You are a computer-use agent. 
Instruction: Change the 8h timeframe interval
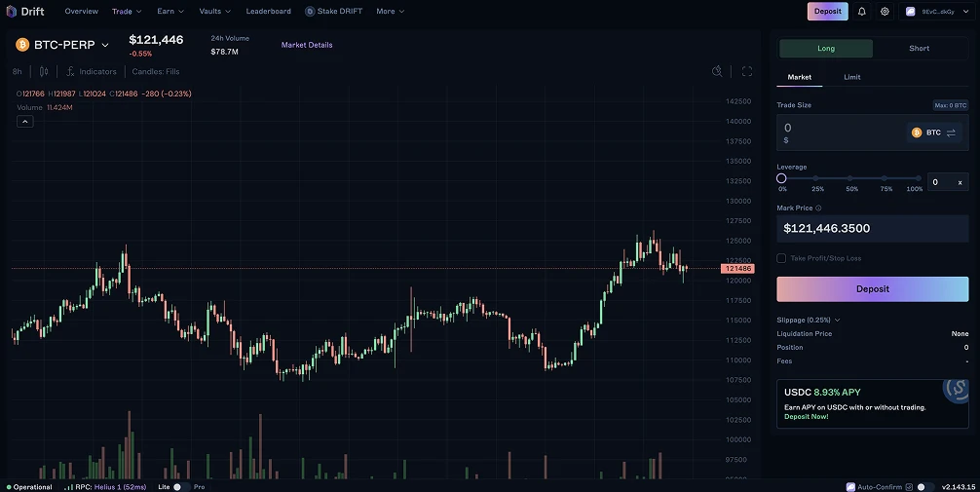(x=17, y=72)
